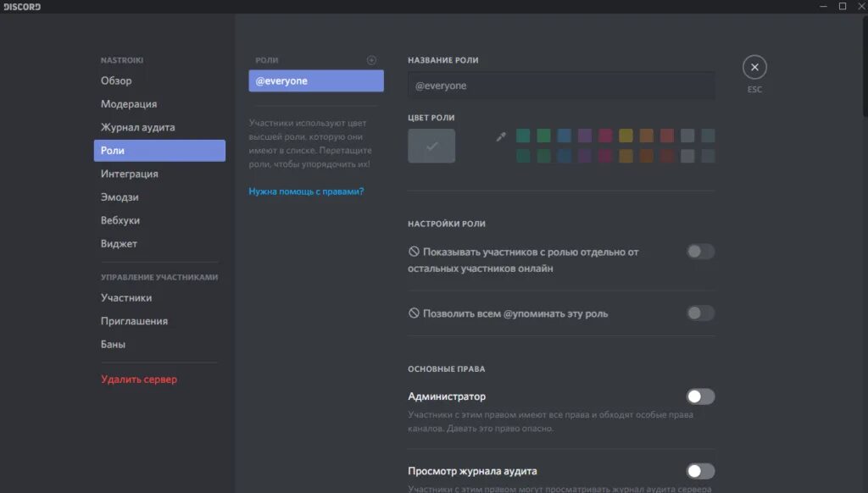868x493 pixels.
Task: Choose the bright green swatch in top row
Action: click(543, 136)
